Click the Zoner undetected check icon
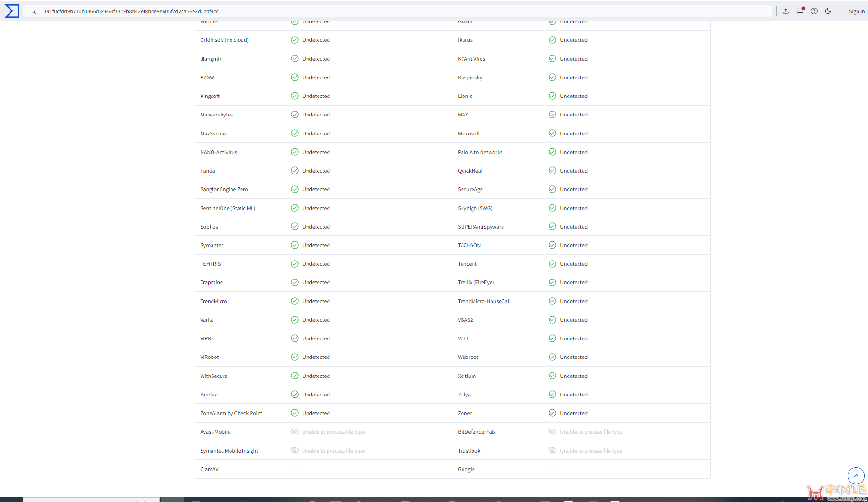Screen dimensions: 868x502 pyautogui.click(x=552, y=413)
